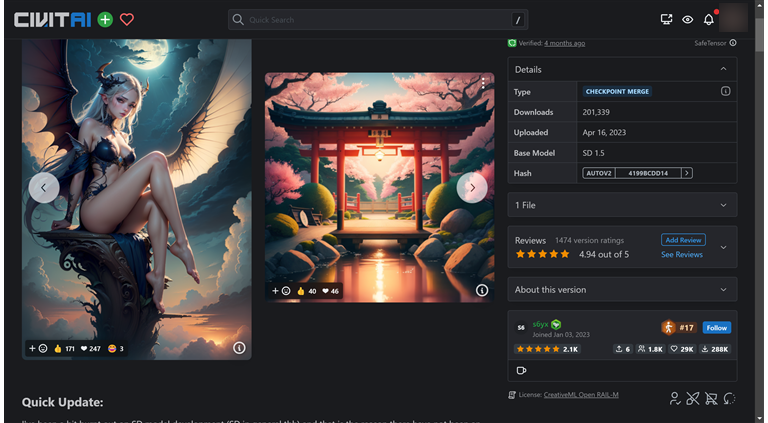Image resolution: width=768 pixels, height=423 pixels.
Task: Click the coffee cup tip icon
Action: coord(521,370)
